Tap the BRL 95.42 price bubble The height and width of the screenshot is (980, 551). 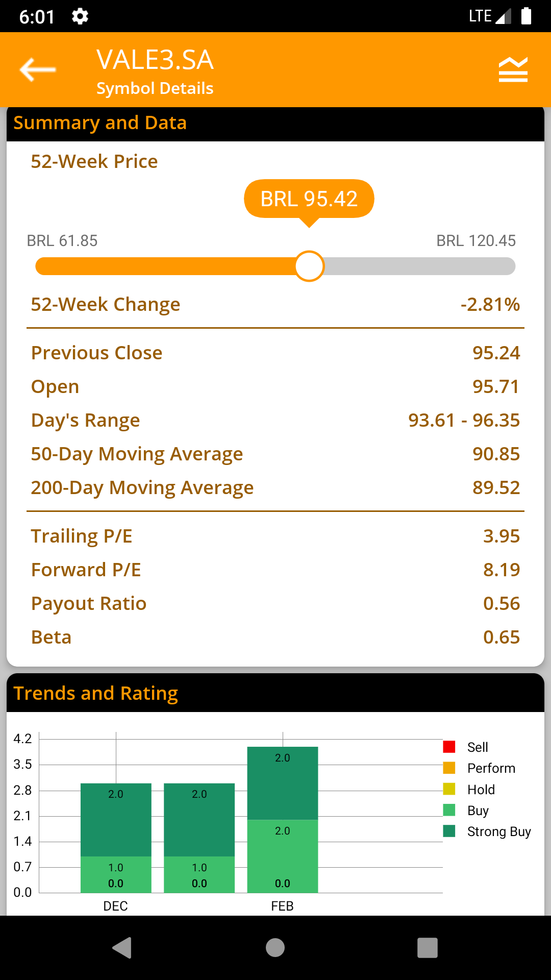309,199
